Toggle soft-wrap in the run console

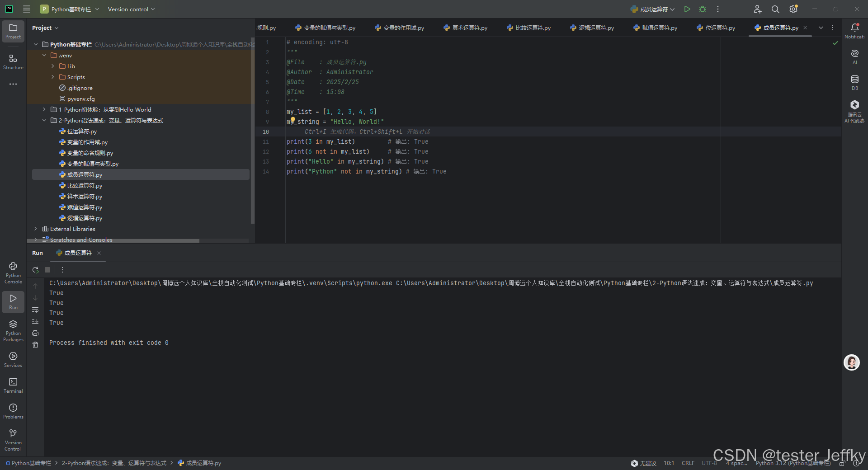(x=35, y=310)
